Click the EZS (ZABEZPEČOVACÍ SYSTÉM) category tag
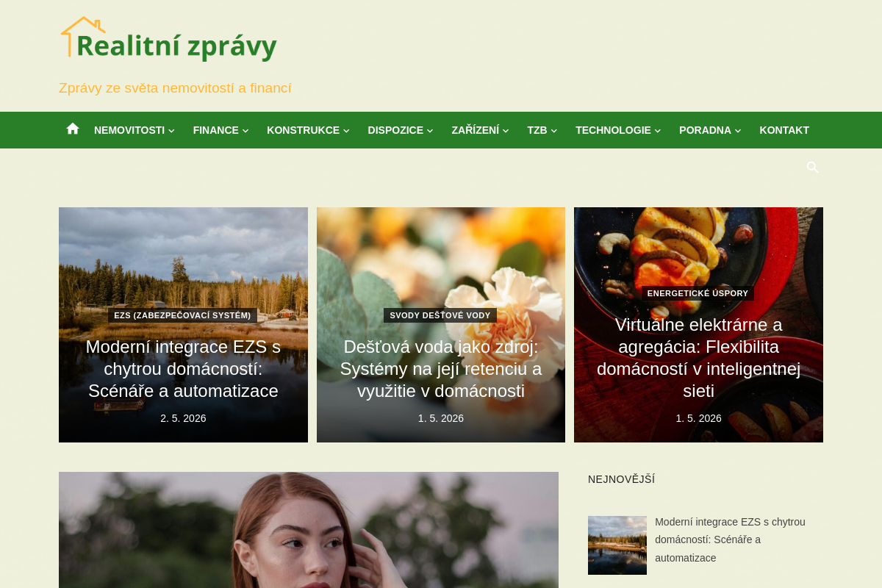Image resolution: width=882 pixels, height=588 pixels. coord(182,315)
